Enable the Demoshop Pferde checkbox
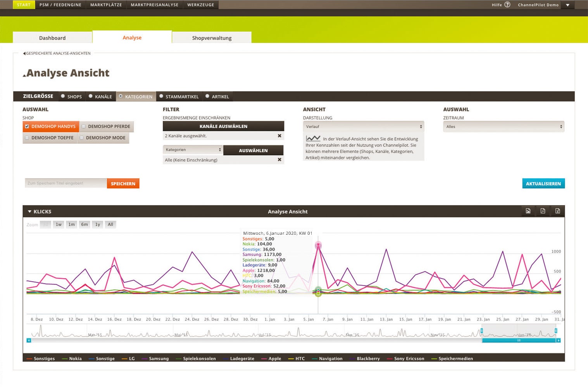This screenshot has height=387, width=588. tap(84, 126)
